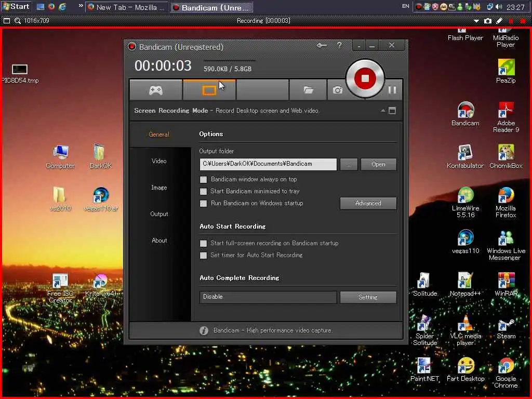Click the Advanced button
Image resolution: width=532 pixels, height=399 pixels.
coord(368,203)
